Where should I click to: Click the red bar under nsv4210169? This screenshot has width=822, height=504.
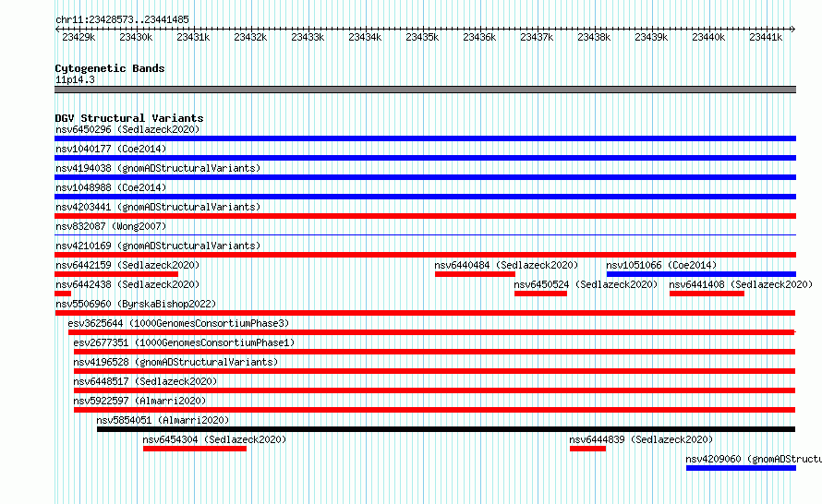click(425, 255)
